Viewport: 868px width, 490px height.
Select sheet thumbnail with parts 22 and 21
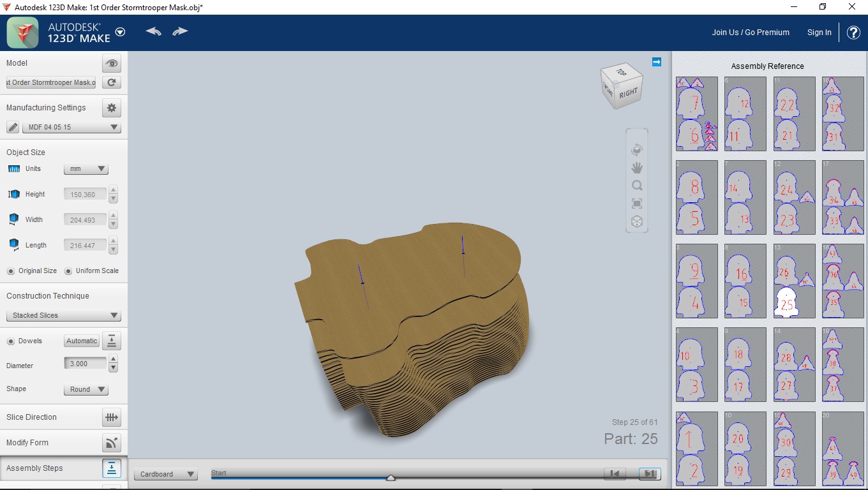click(794, 114)
